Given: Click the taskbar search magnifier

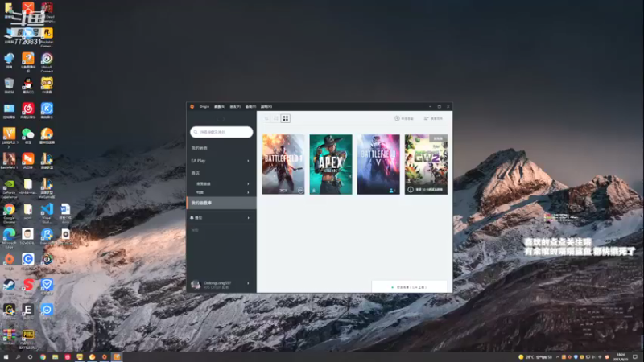Looking at the screenshot, I should click(18, 357).
